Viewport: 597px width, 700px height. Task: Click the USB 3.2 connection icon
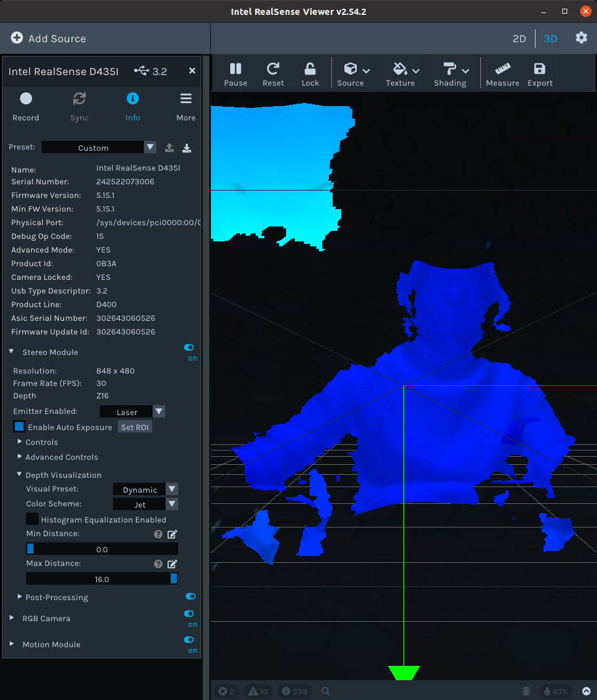click(x=141, y=71)
